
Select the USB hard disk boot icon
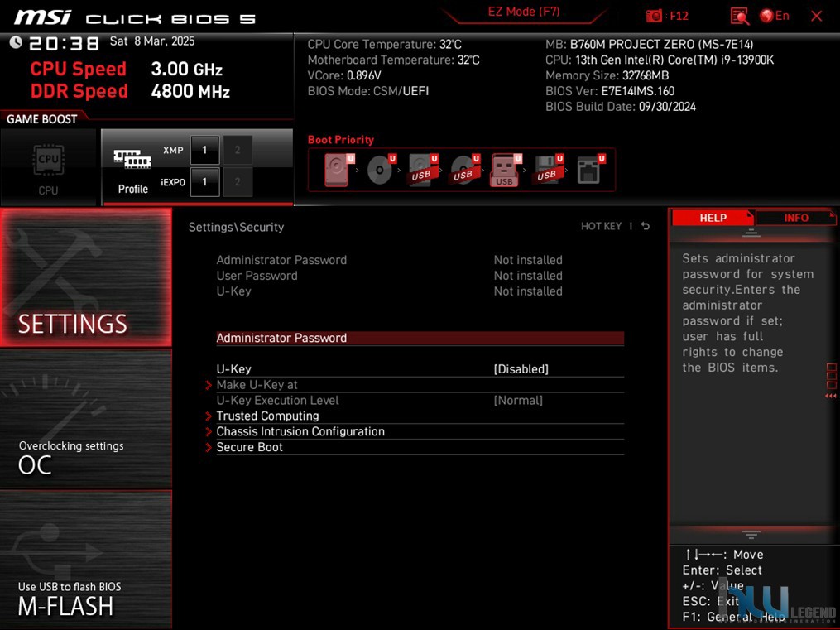423,169
